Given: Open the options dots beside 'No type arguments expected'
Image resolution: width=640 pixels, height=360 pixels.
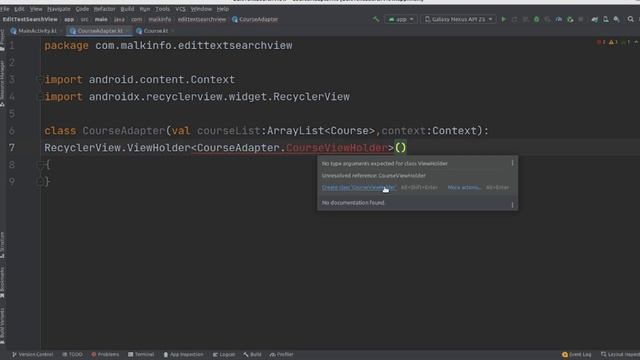Looking at the screenshot, I should (512, 163).
